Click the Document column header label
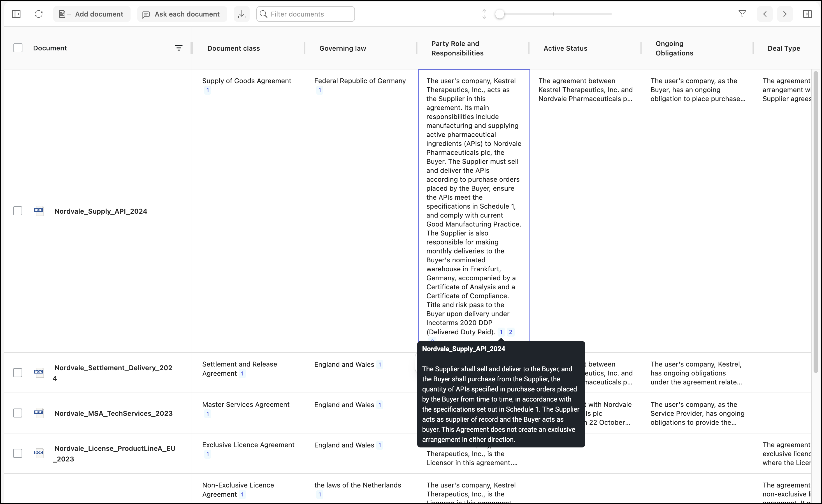822x504 pixels. (x=50, y=48)
